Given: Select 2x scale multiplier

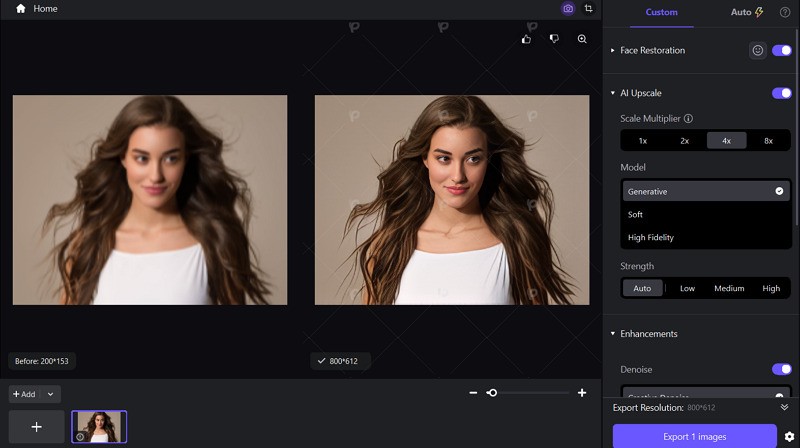Looking at the screenshot, I should pyautogui.click(x=685, y=141).
